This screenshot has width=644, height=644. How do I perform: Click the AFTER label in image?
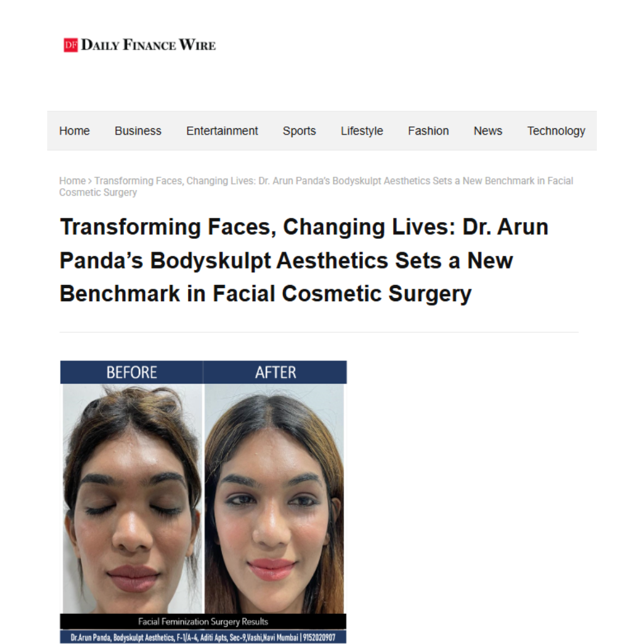(275, 372)
